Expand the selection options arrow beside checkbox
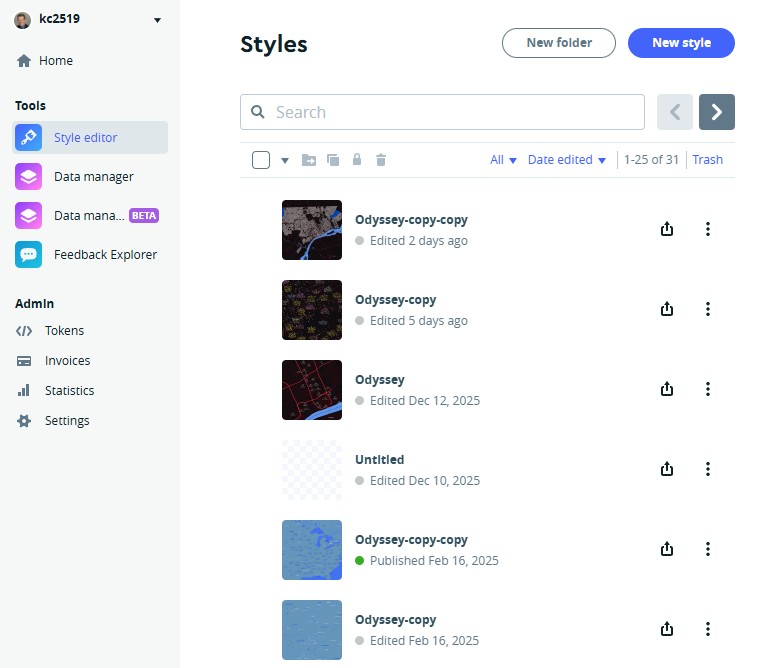This screenshot has width=765, height=668. point(284,160)
